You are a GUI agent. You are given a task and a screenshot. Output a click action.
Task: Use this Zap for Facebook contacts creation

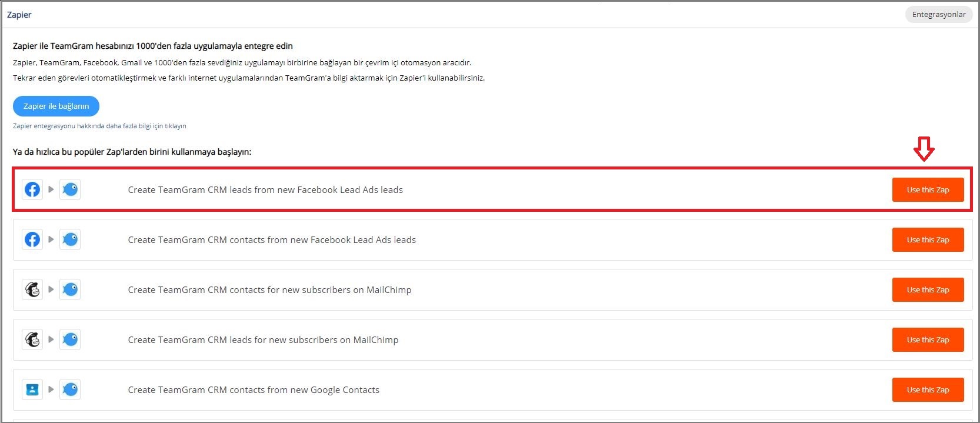pyautogui.click(x=928, y=240)
